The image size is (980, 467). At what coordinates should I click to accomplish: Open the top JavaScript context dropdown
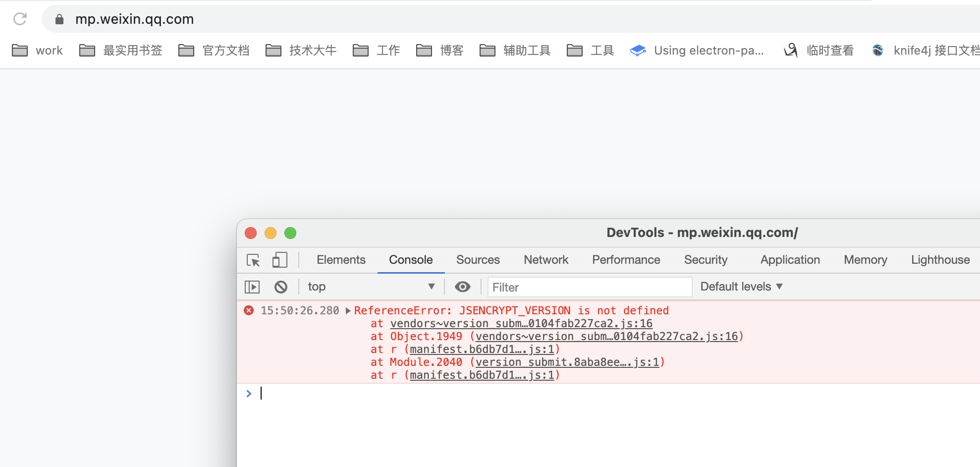[x=371, y=287]
